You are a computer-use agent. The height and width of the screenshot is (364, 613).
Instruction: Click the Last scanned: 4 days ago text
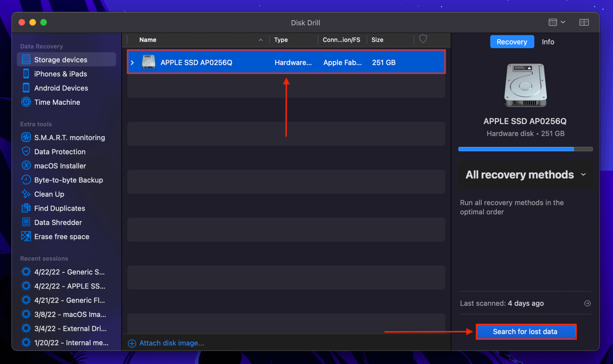(502, 303)
